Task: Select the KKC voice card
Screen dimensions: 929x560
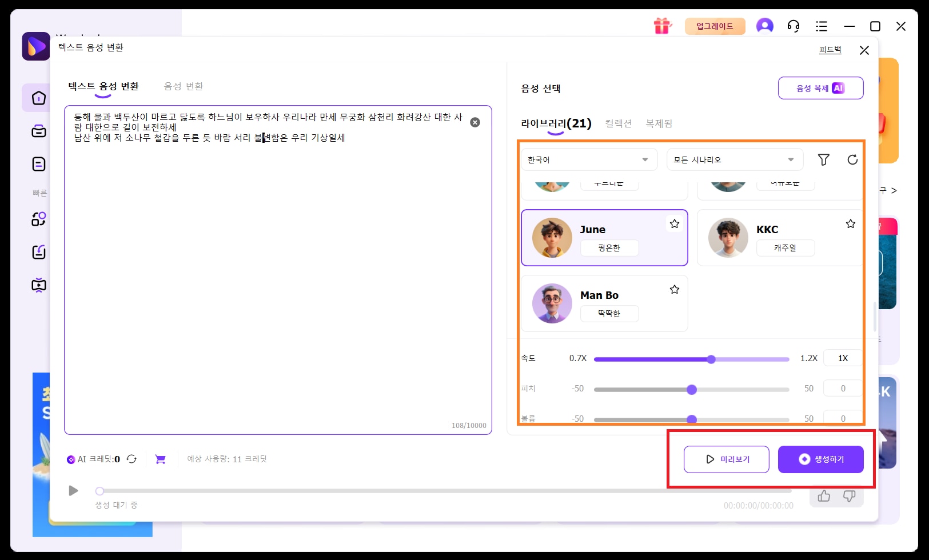Action: 780,238
